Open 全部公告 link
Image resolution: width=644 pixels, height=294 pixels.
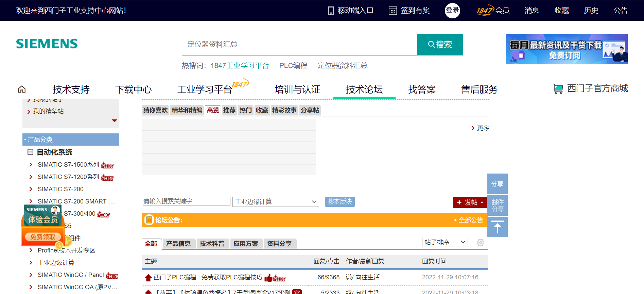click(x=468, y=220)
